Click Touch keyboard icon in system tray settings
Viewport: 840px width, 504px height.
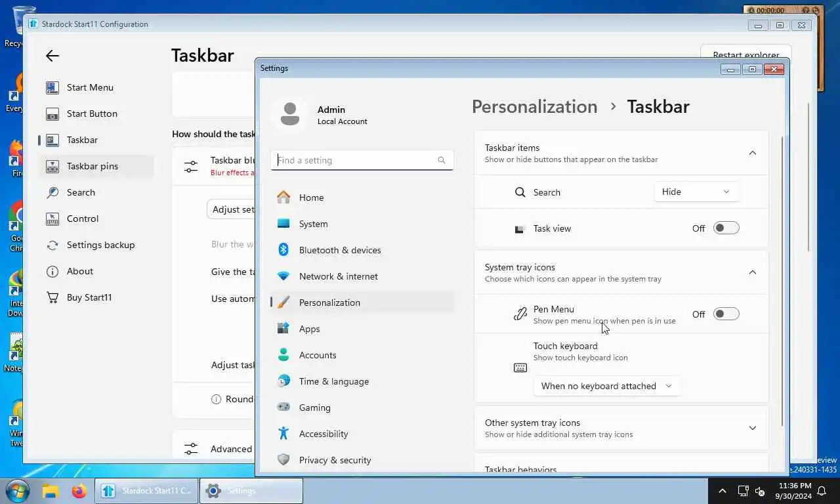point(520,368)
